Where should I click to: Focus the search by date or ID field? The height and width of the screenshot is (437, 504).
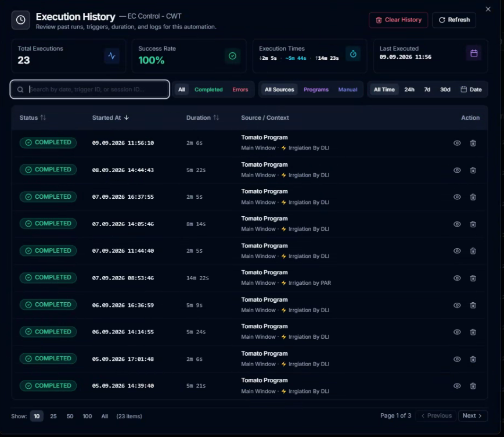pyautogui.click(x=89, y=89)
